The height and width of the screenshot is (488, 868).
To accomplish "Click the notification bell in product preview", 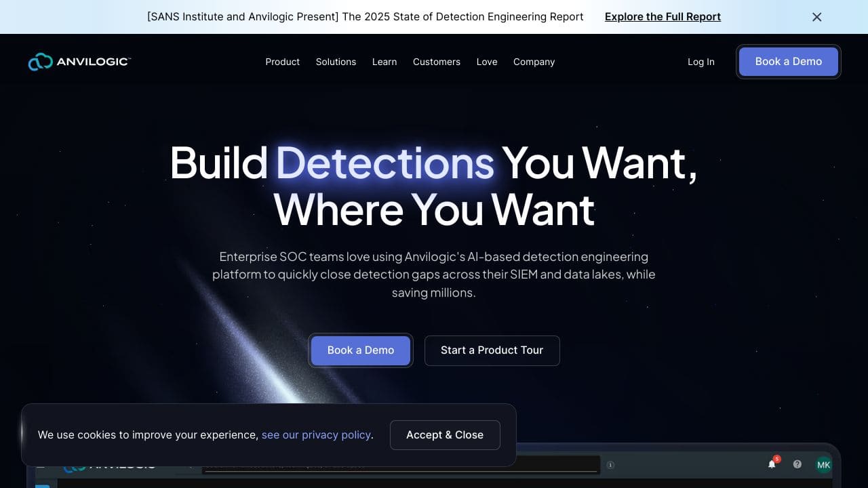I will [x=772, y=464].
